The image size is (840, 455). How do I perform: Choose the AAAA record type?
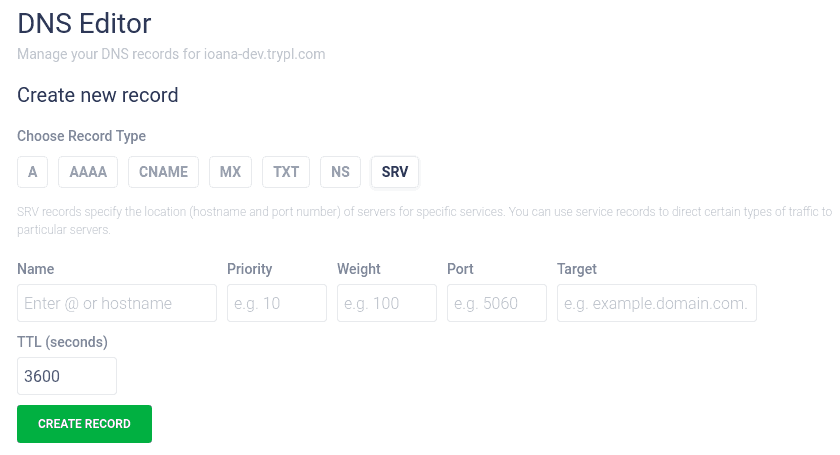click(88, 172)
